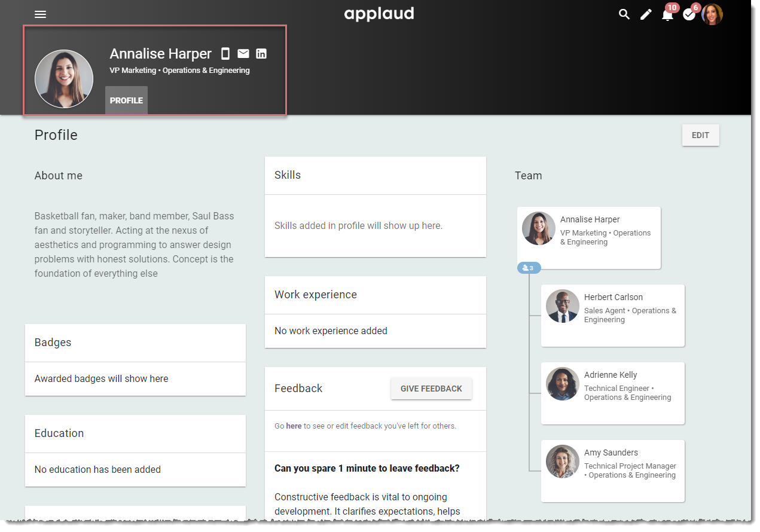Image resolution: width=760 pixels, height=532 pixels.
Task: Click the Annalise Harper header name
Action: (161, 54)
